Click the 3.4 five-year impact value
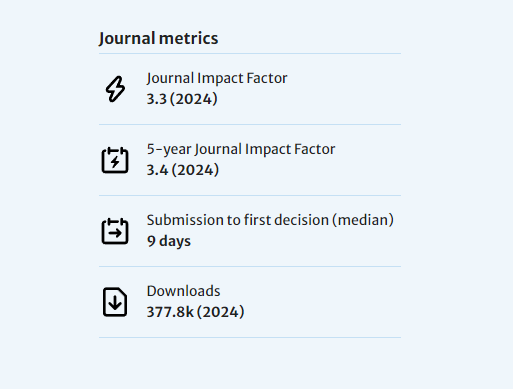Image resolution: width=513 pixels, height=389 pixels. pos(157,170)
